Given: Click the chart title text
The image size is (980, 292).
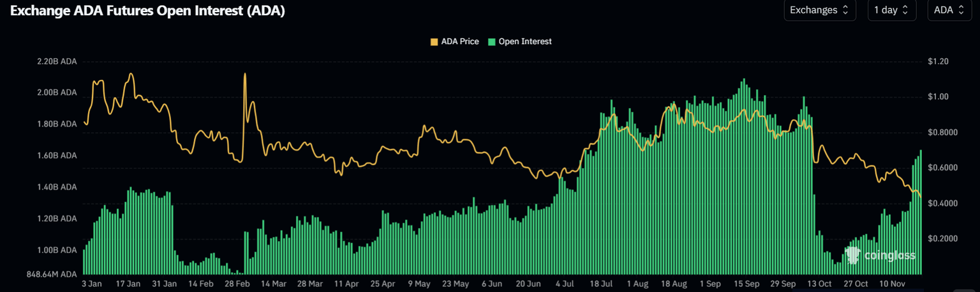Looking at the screenshot, I should pyautogui.click(x=148, y=11).
